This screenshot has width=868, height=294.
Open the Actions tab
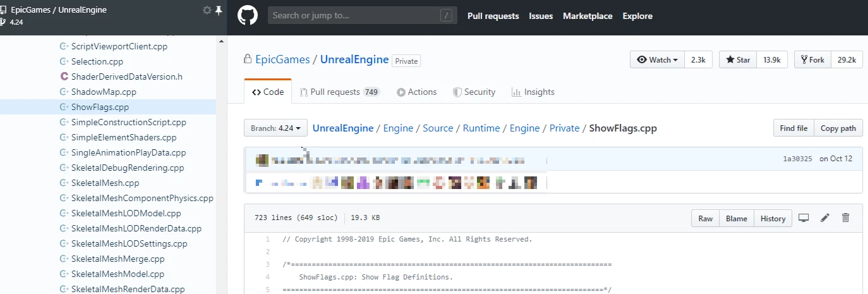(417, 92)
